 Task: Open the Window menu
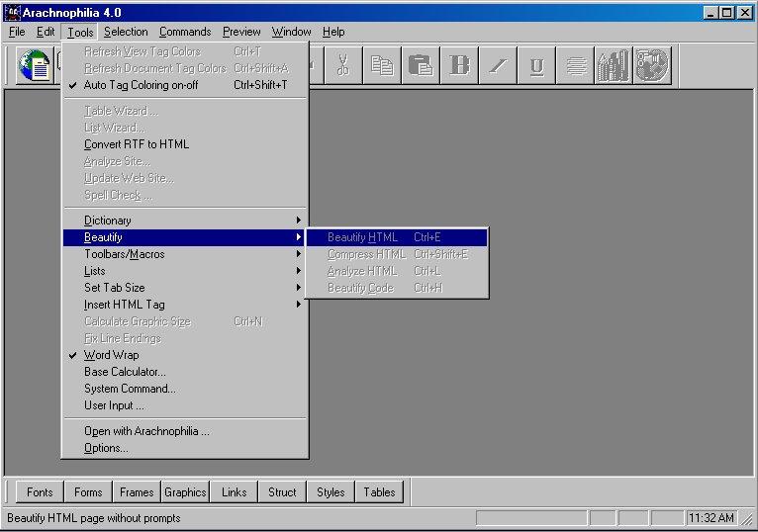click(x=291, y=32)
